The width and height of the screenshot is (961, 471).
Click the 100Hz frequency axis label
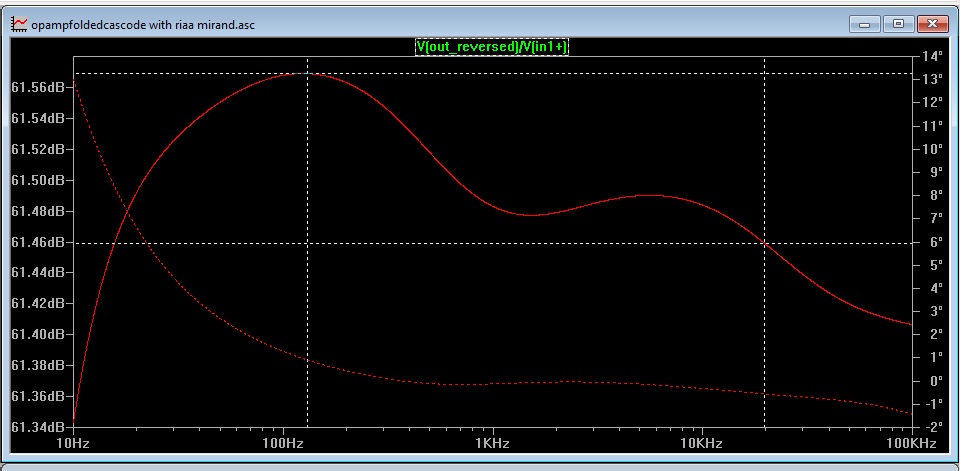pos(283,443)
